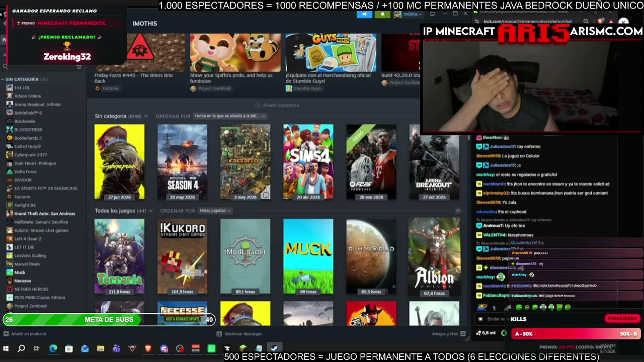Open File Explorer on the taskbar

(x=101, y=348)
